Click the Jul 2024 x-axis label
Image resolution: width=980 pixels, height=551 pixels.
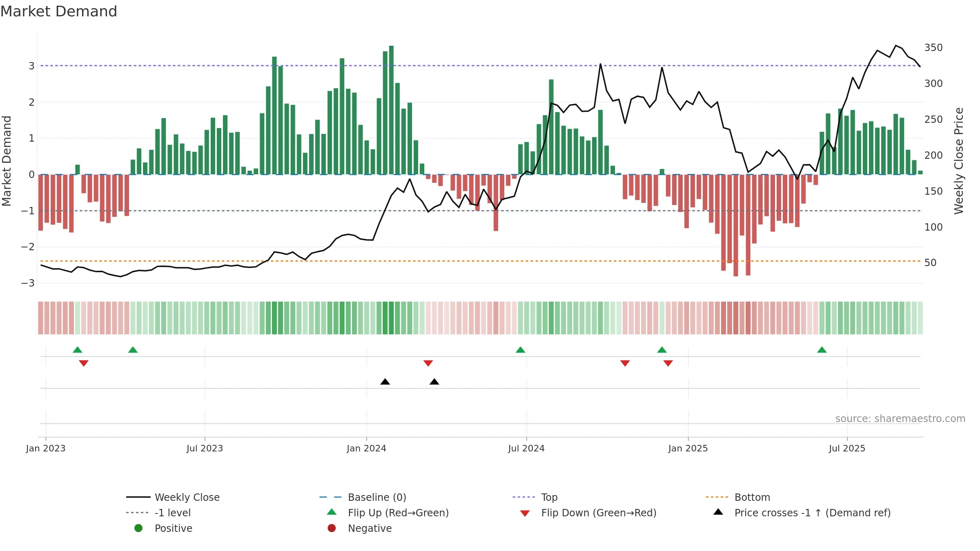(526, 449)
